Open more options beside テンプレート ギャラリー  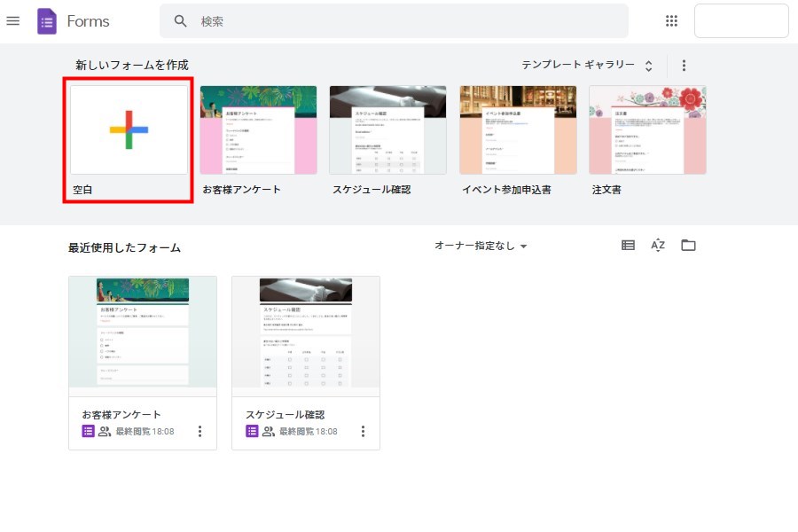click(684, 66)
